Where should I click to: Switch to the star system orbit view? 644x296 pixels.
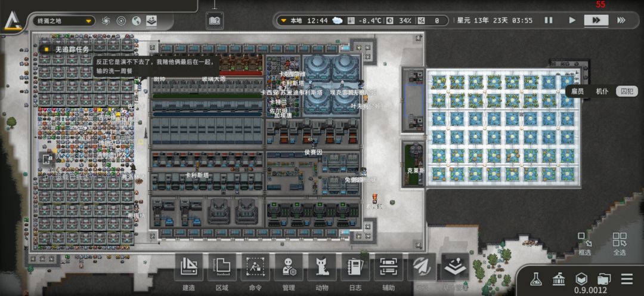point(121,20)
